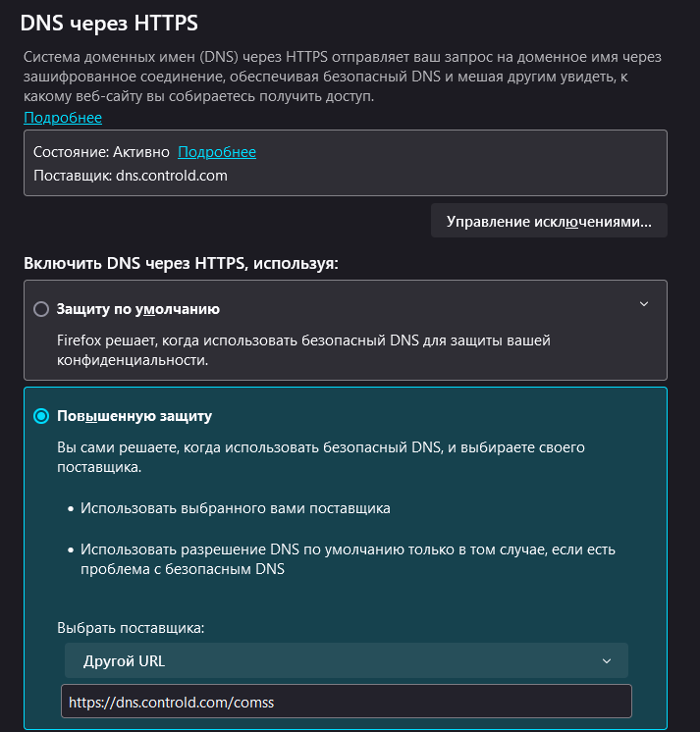Click the Вы сами решаете description text

(321, 457)
